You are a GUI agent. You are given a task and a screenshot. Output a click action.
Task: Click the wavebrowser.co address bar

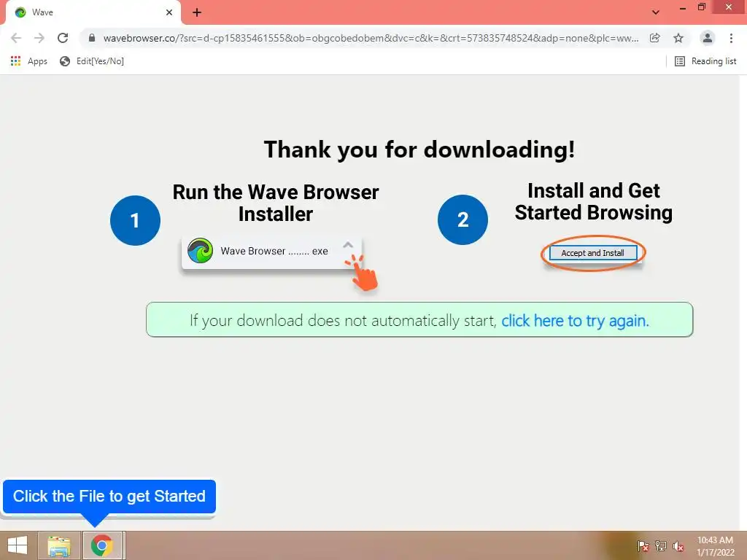[x=371, y=38]
